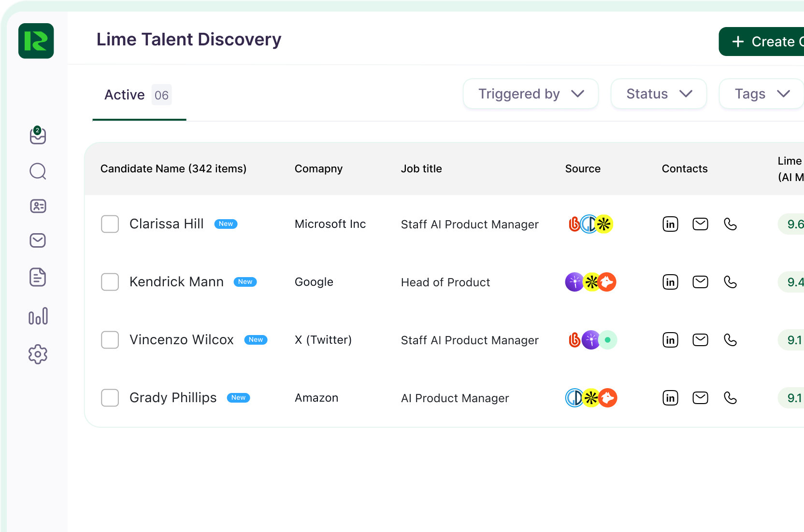Open Grady Phillips's LinkedIn contact icon
This screenshot has height=532, width=804.
pyautogui.click(x=671, y=398)
